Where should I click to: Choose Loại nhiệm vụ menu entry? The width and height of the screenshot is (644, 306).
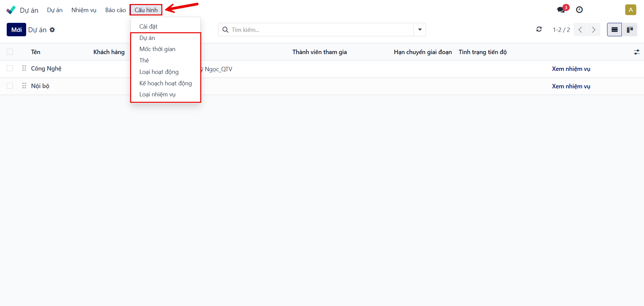157,94
